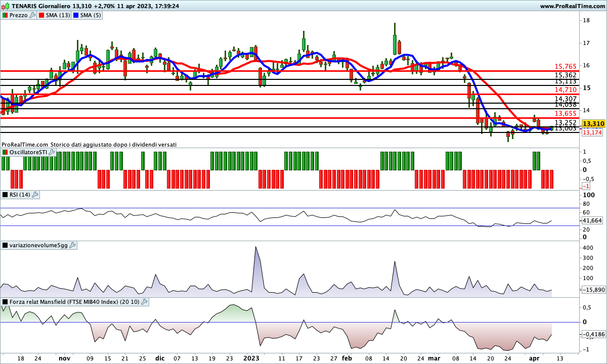Image resolution: width=607 pixels, height=364 pixels.
Task: Click the red 14,710 level label
Action: click(566, 89)
